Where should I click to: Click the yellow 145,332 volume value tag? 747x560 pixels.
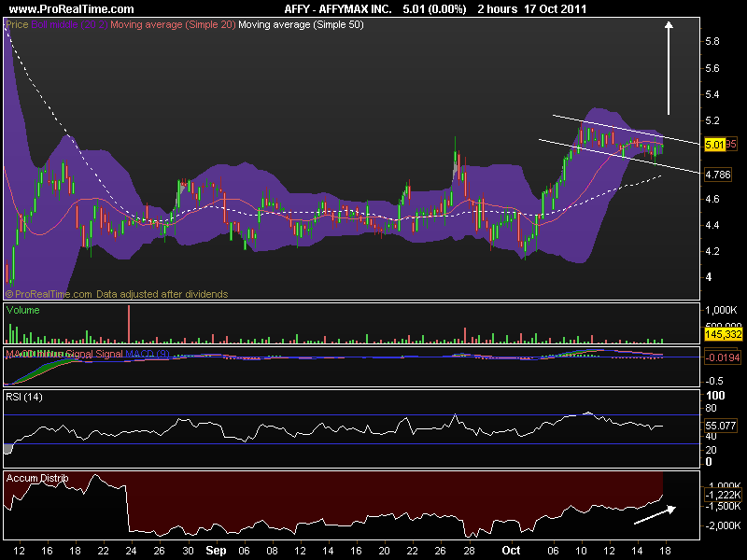click(x=723, y=334)
